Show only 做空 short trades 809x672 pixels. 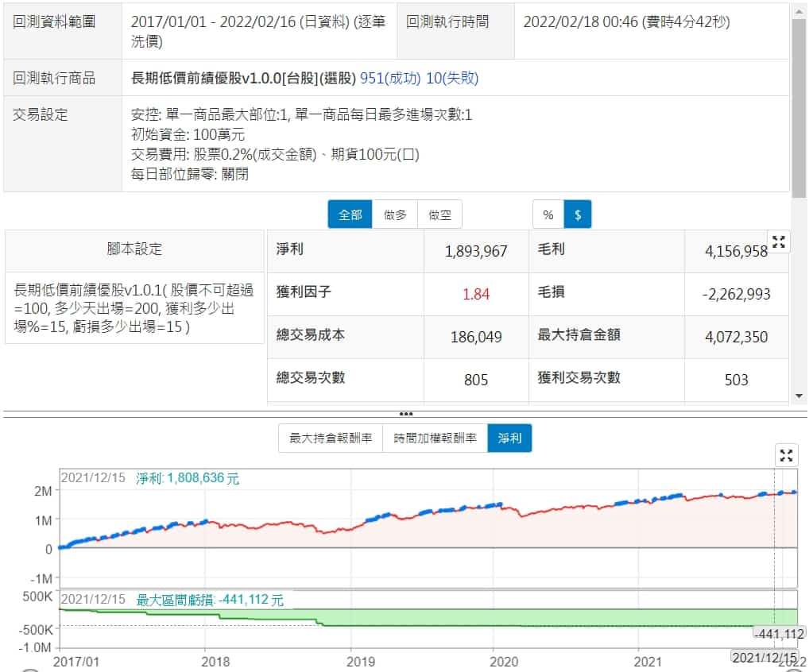click(439, 214)
